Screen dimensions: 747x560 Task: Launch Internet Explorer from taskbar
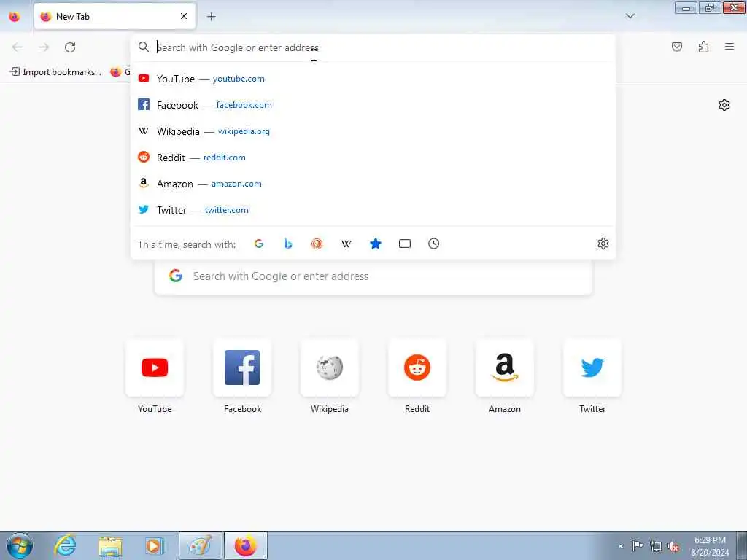pos(65,545)
